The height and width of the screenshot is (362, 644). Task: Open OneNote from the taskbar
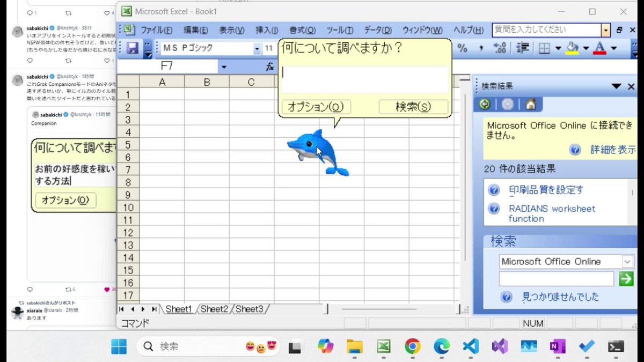558,346
